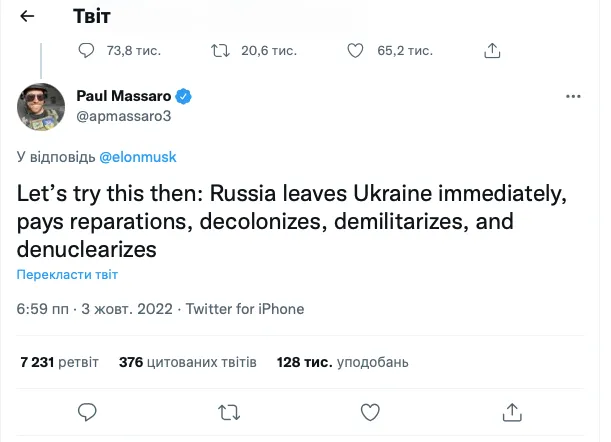Open the @apmassaro3 handle
611x442 pixels.
pos(116,115)
